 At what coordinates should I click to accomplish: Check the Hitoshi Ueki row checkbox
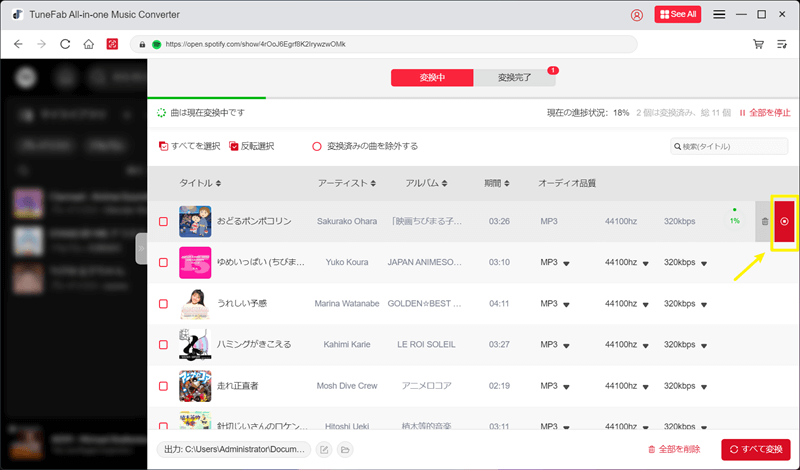pyautogui.click(x=163, y=426)
